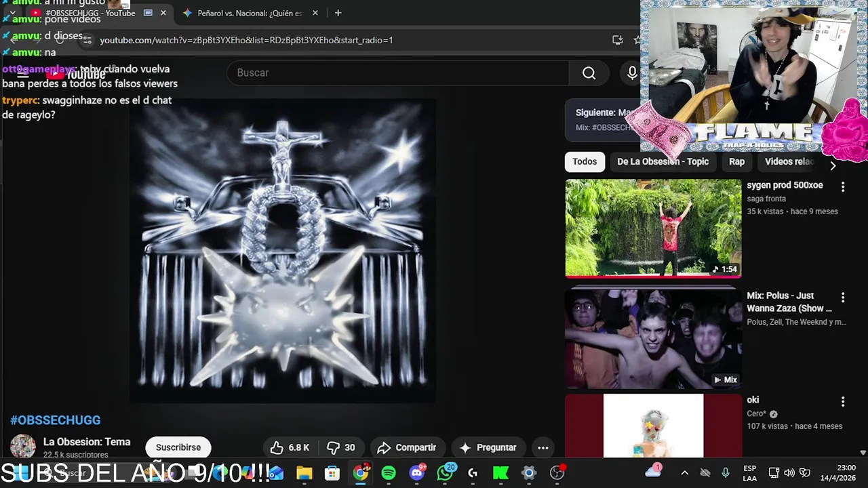868x488 pixels.
Task: Toggle the microphone tray icon
Action: [726, 473]
